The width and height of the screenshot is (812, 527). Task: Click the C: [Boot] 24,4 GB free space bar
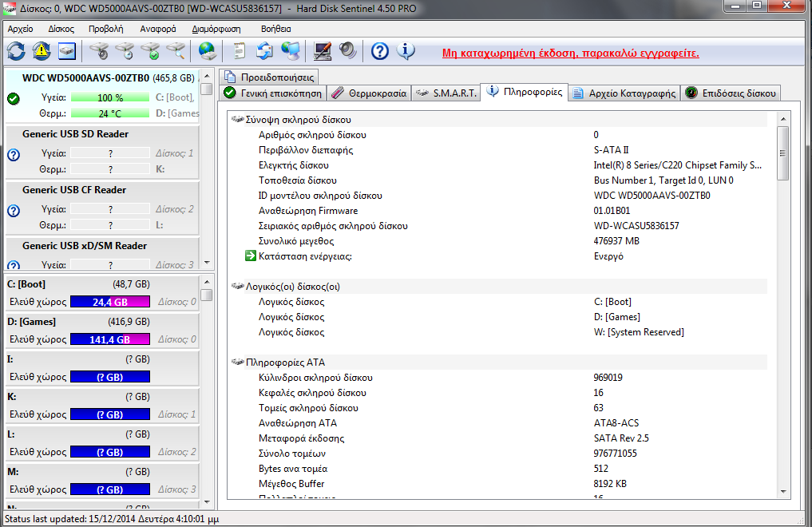[x=110, y=302]
